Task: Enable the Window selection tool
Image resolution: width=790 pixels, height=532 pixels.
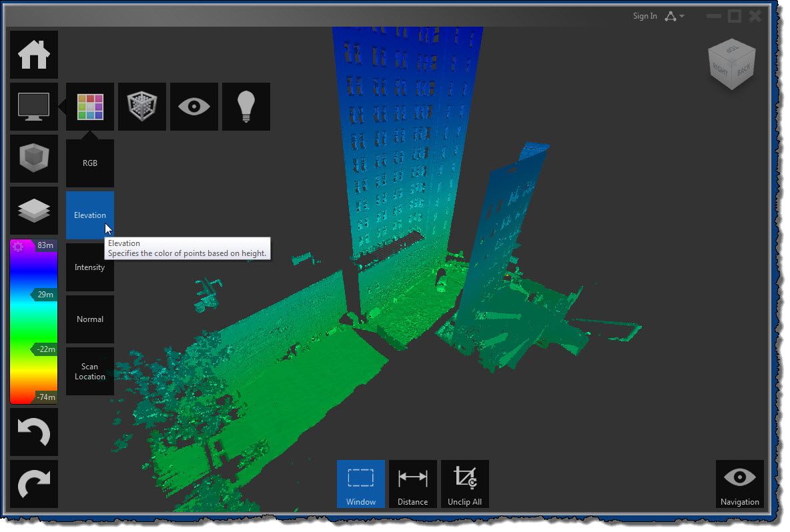Action: click(x=361, y=483)
